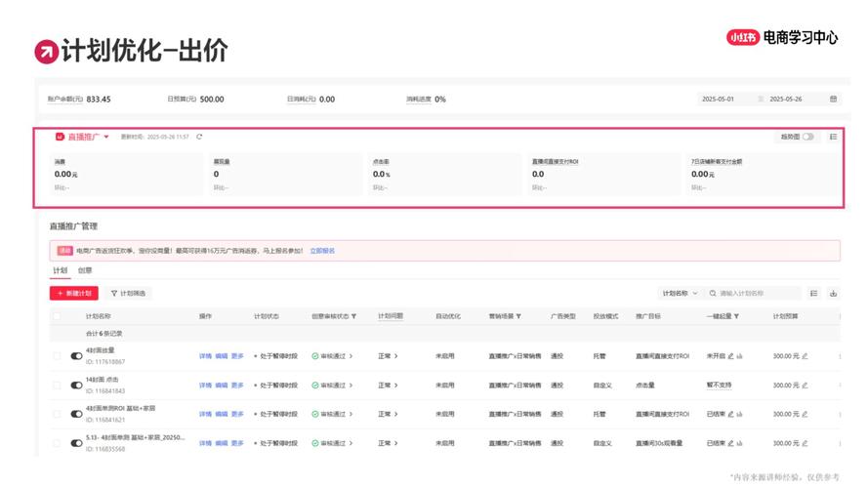Open the calendar icon in the date range
This screenshot has width=868, height=488.
click(x=833, y=99)
